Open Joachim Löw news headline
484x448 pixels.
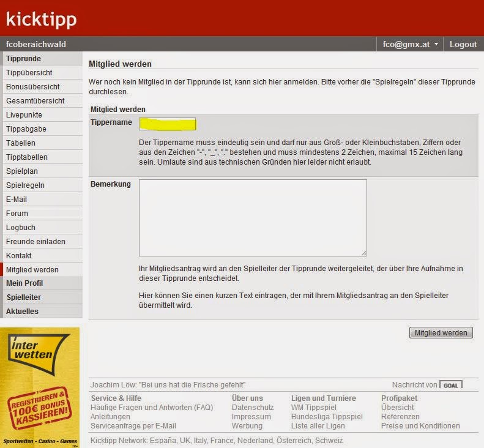pyautogui.click(x=168, y=385)
